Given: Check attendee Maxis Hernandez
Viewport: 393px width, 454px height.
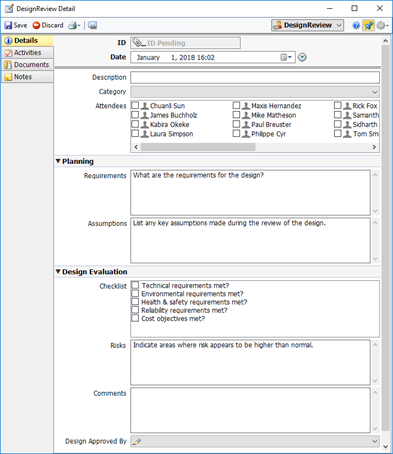Looking at the screenshot, I should tap(236, 106).
